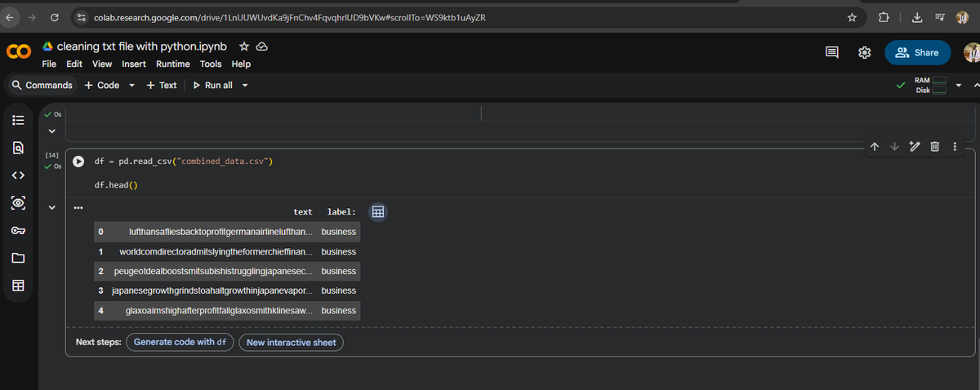Open Colab settings gear
Image resolution: width=980 pixels, height=390 pixels.
pyautogui.click(x=866, y=52)
